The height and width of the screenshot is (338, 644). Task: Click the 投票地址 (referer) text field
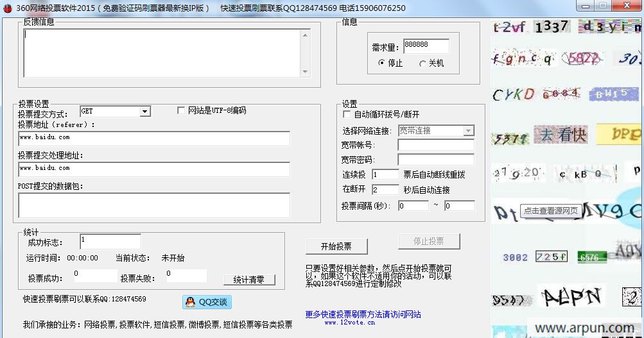tap(154, 139)
